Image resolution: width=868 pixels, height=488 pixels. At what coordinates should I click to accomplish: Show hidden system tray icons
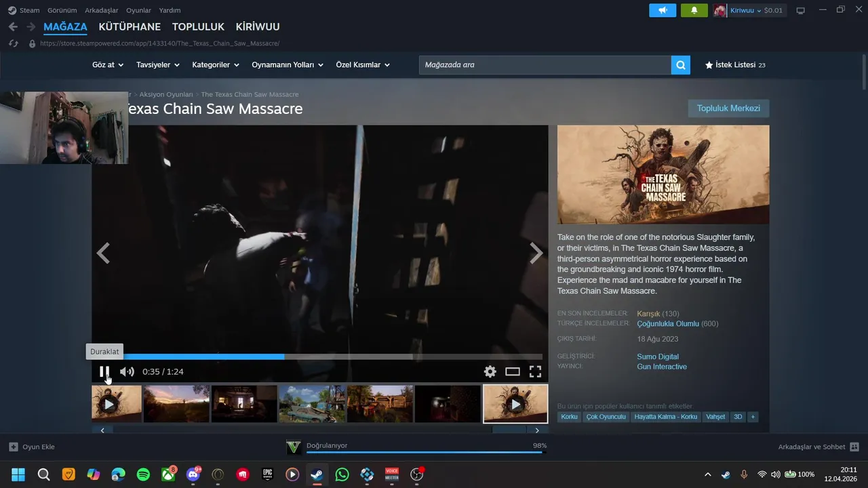tap(708, 474)
